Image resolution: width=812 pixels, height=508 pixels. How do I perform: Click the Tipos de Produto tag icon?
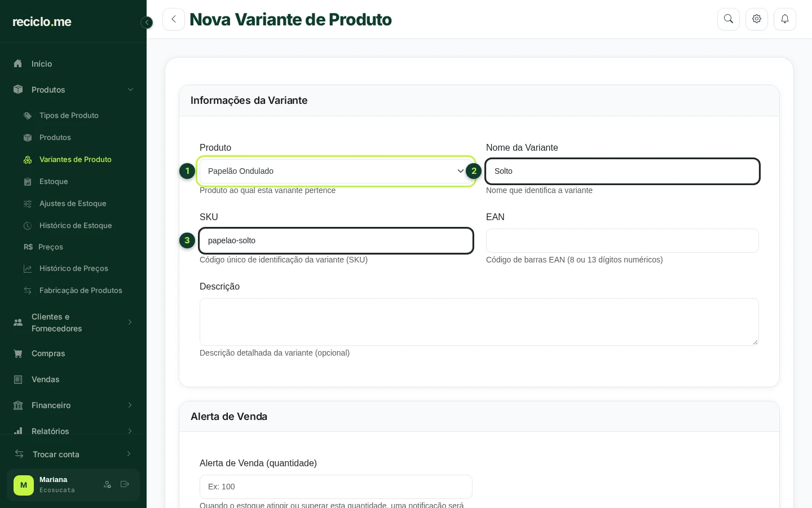click(x=28, y=116)
